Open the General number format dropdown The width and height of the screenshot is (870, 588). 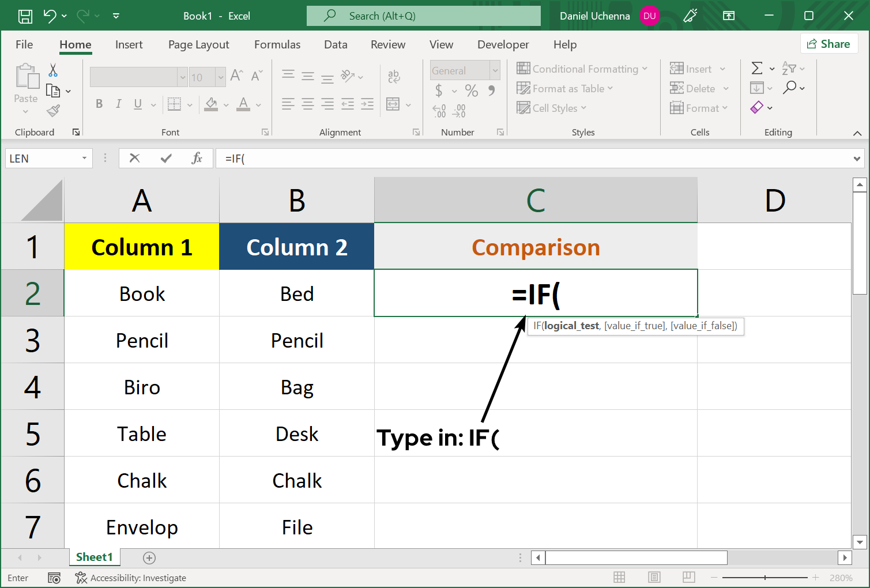click(x=495, y=70)
